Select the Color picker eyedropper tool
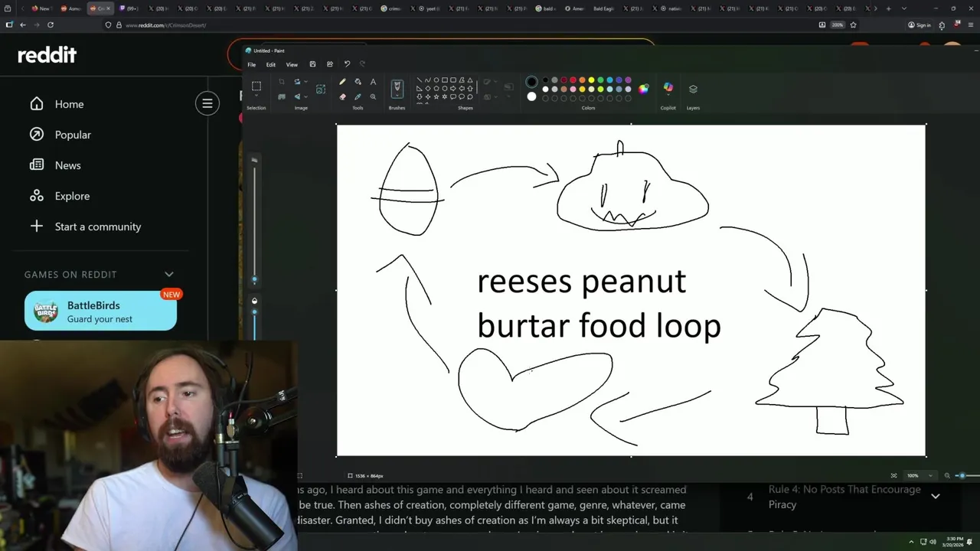 358,96
